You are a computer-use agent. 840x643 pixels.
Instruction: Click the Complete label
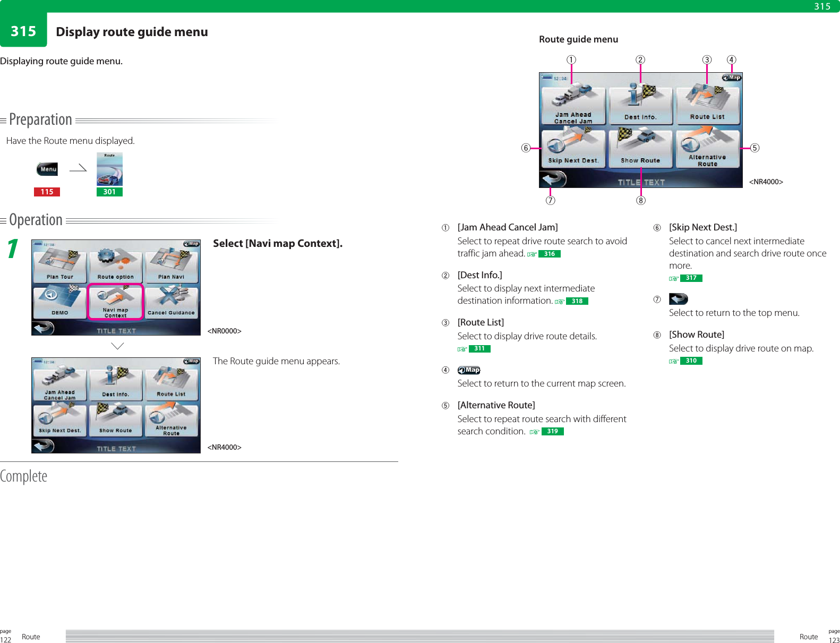click(x=23, y=476)
